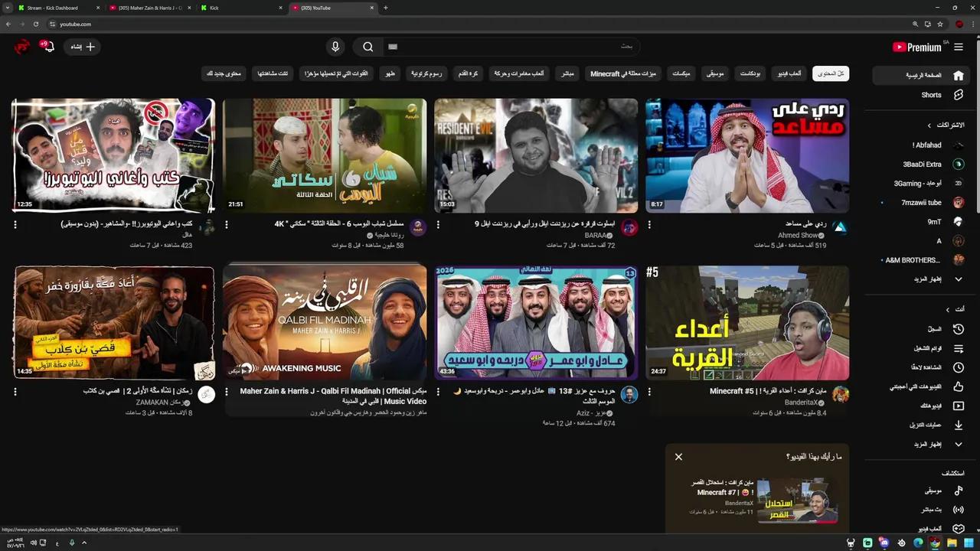Viewport: 980px width, 551px height.
Task: Switch to Stream - Kick Dashboard tab
Action: point(58,8)
